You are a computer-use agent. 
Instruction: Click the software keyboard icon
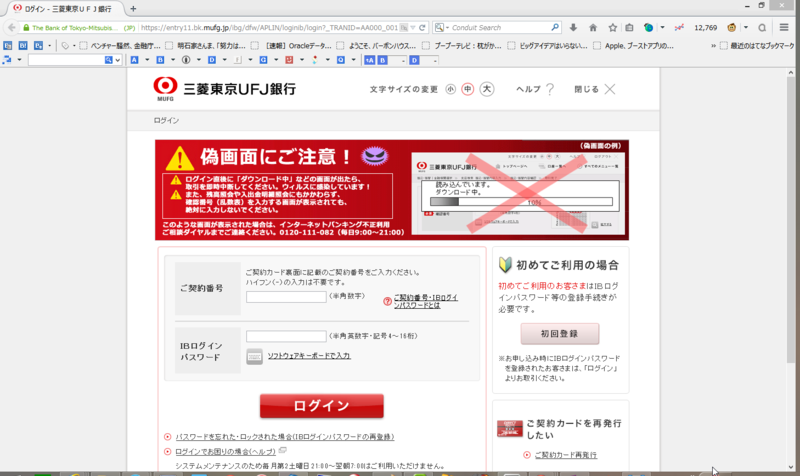[x=254, y=356]
